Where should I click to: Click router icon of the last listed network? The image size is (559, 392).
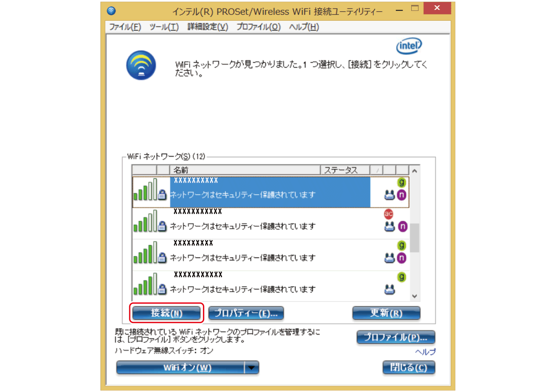coord(389,289)
